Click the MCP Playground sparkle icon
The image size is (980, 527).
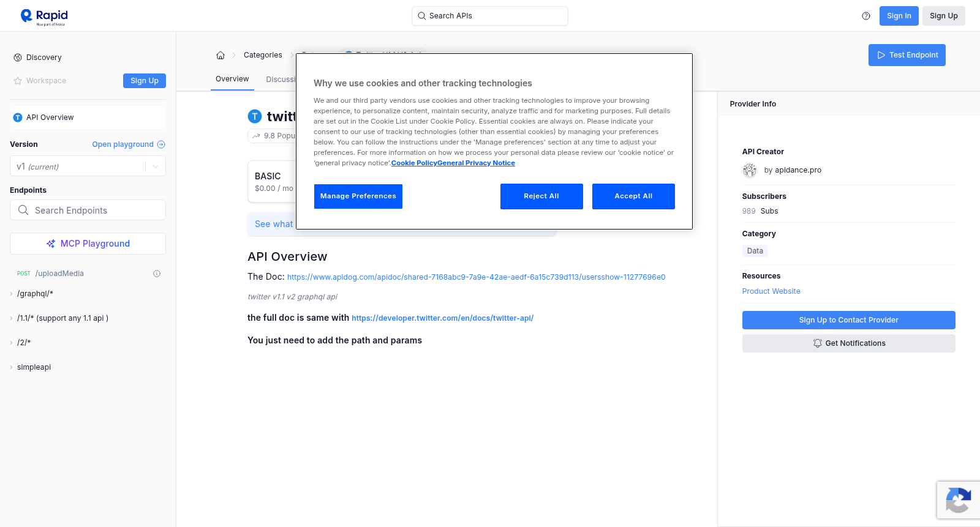[x=51, y=244]
